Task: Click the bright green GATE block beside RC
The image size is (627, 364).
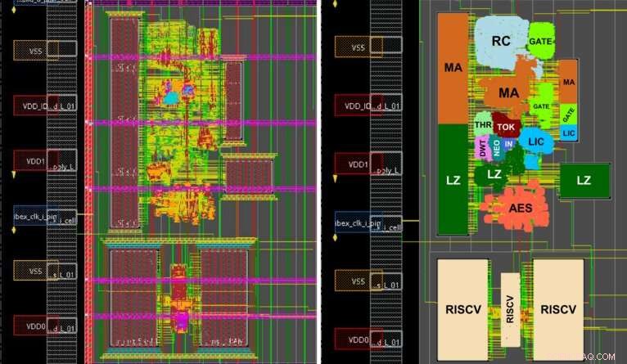Action: click(541, 41)
